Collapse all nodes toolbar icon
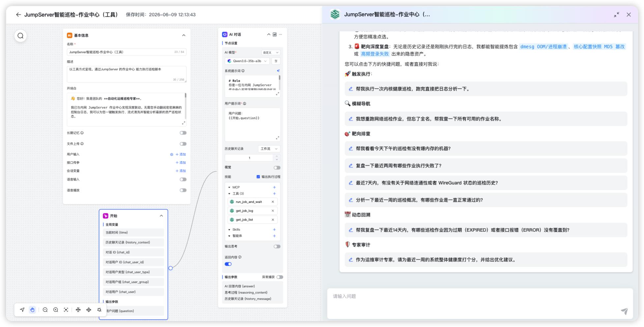Image resolution: width=644 pixels, height=327 pixels. click(x=78, y=310)
